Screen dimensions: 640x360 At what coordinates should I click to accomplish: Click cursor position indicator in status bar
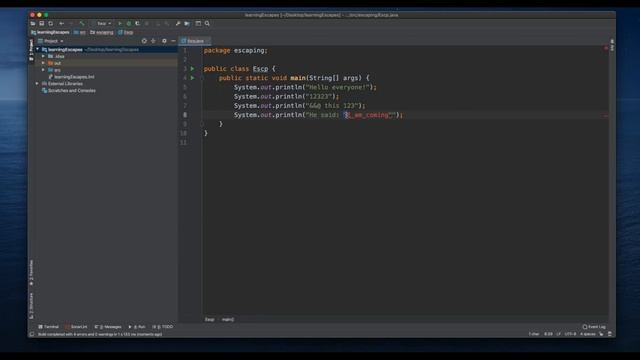point(548,334)
